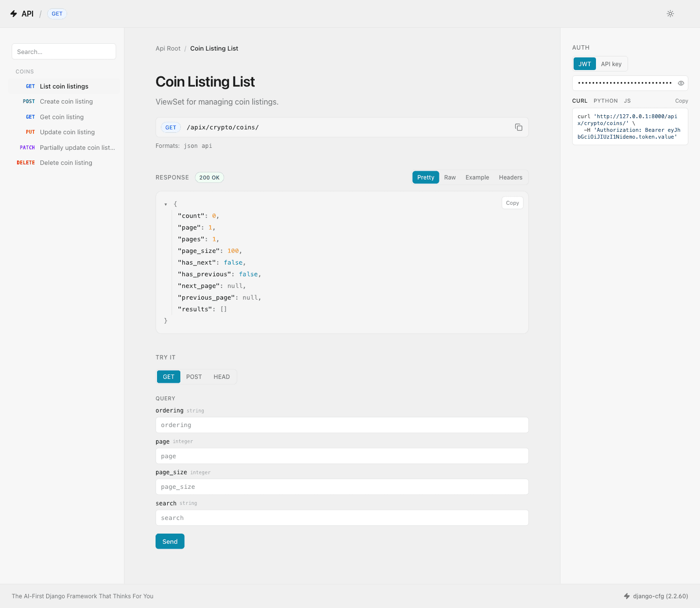Click the search query input field

342,518
